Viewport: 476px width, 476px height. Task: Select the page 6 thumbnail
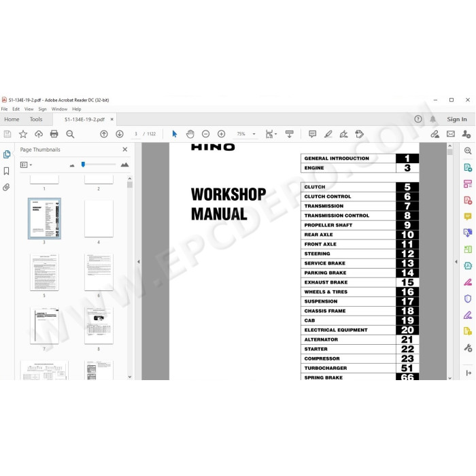click(x=99, y=272)
